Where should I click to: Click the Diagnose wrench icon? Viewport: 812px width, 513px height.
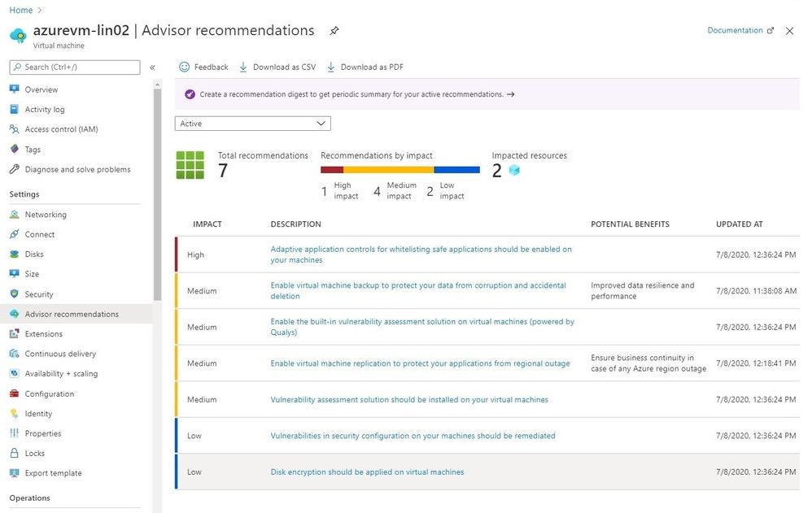point(15,169)
